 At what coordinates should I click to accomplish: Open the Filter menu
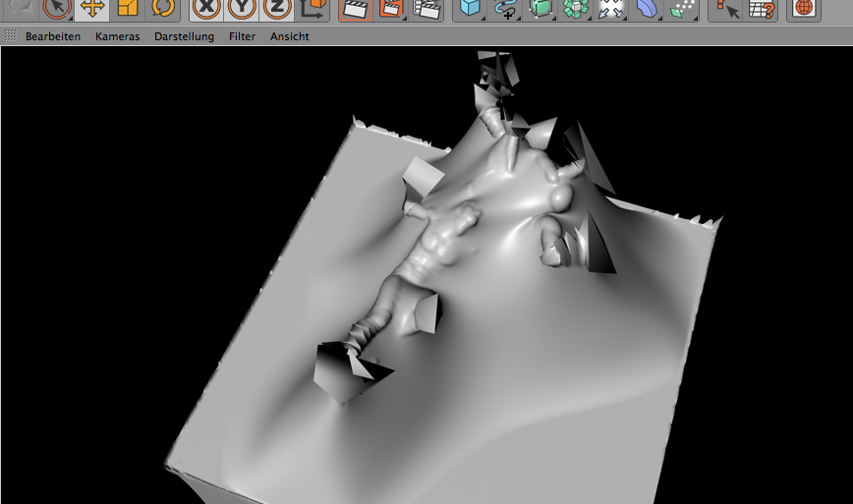(242, 36)
